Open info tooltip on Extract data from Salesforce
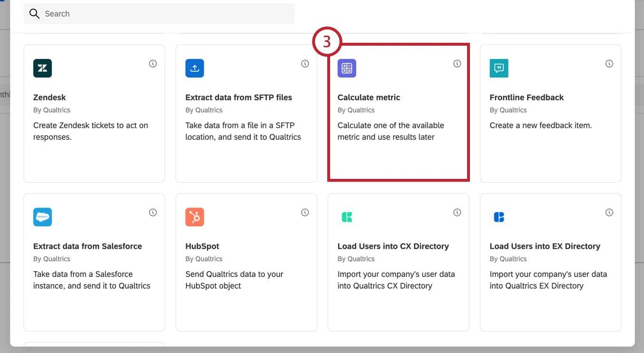 tap(153, 212)
